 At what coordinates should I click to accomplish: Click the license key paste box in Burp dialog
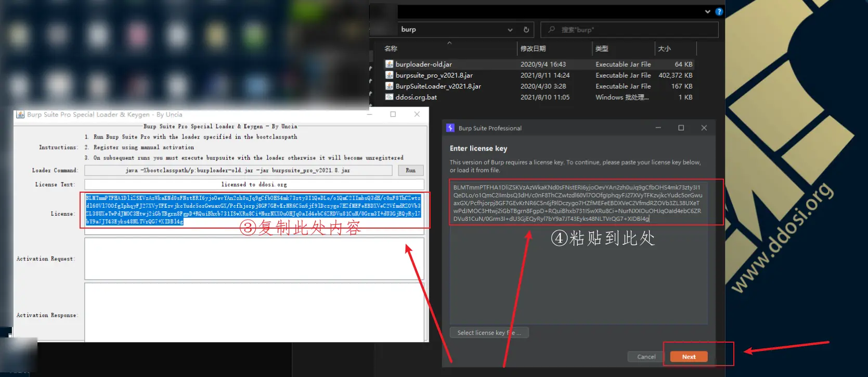578,253
